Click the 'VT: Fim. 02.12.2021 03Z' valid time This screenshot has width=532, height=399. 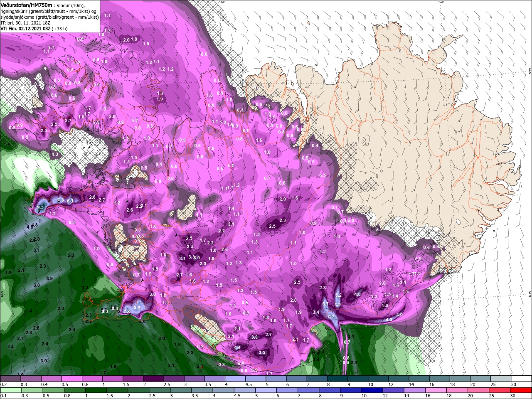click(25, 29)
